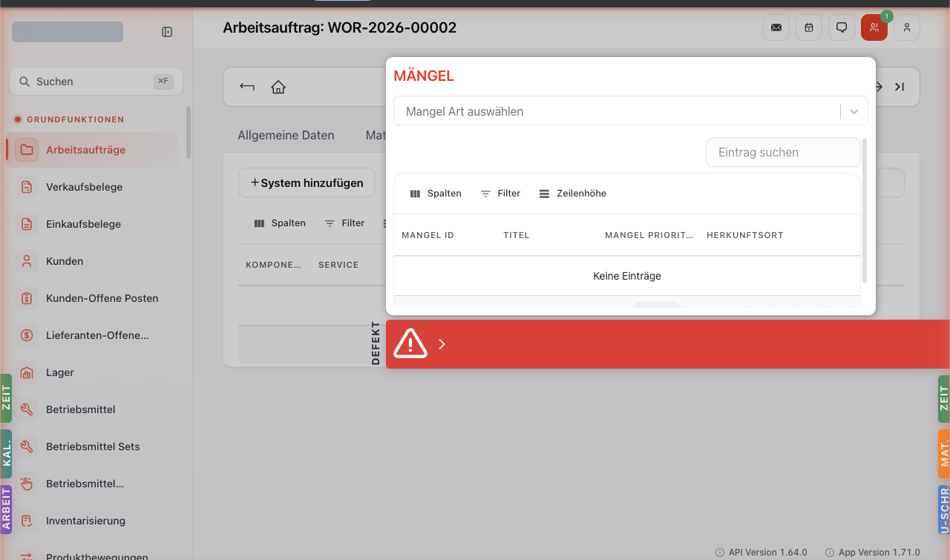Open the KAL. side tab
Viewport: 950px width, 560px height.
6,454
